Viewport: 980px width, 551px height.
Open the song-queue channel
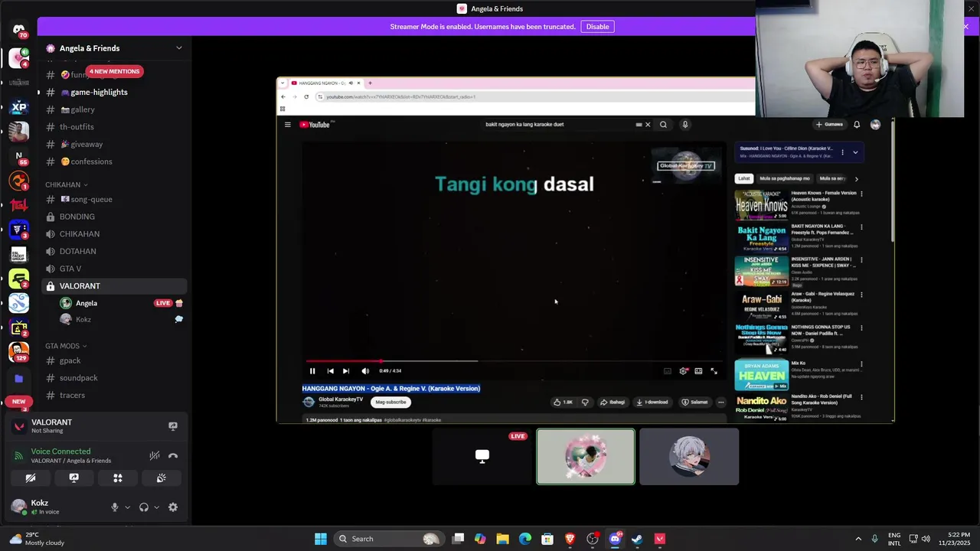[x=115, y=199]
